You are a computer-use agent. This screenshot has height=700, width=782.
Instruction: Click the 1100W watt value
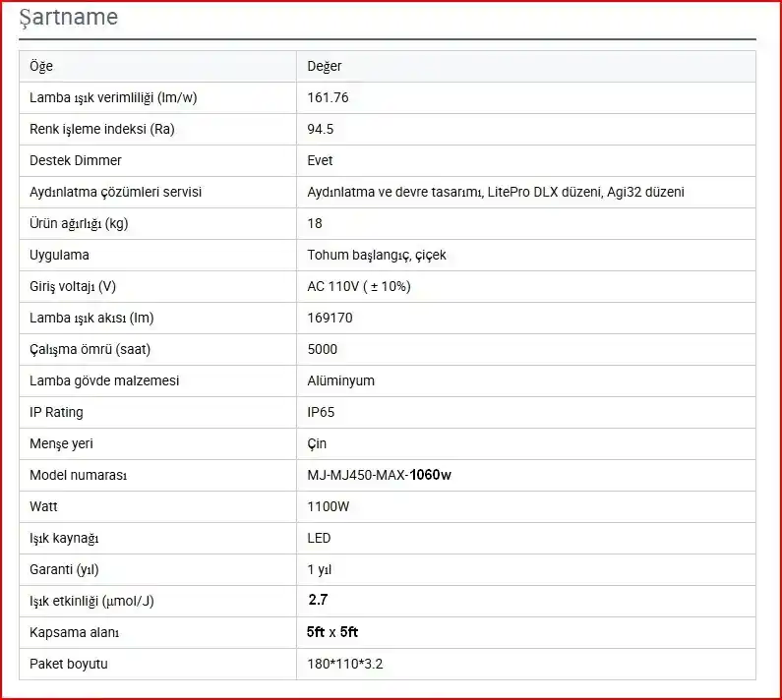(329, 506)
